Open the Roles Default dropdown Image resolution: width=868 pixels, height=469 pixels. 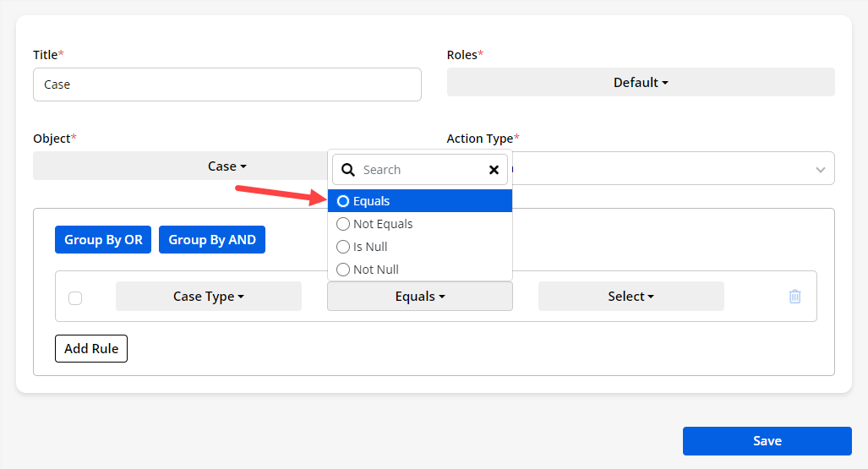pyautogui.click(x=640, y=83)
